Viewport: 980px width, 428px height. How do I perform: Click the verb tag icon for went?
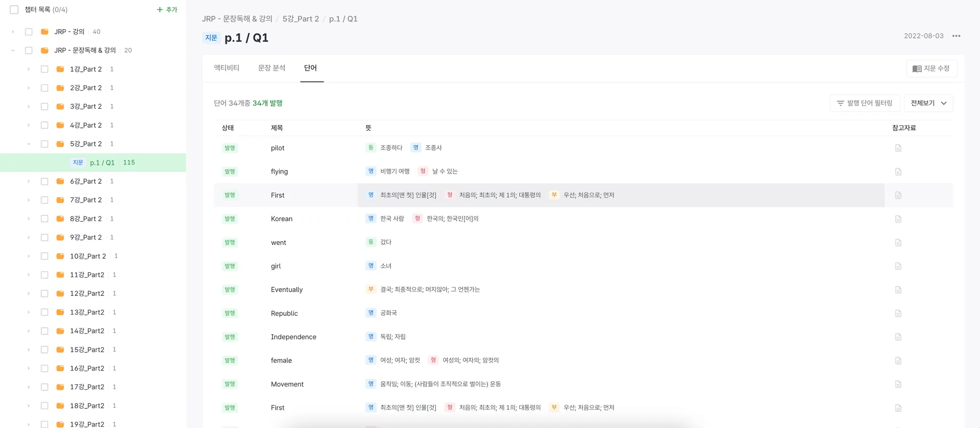(371, 242)
